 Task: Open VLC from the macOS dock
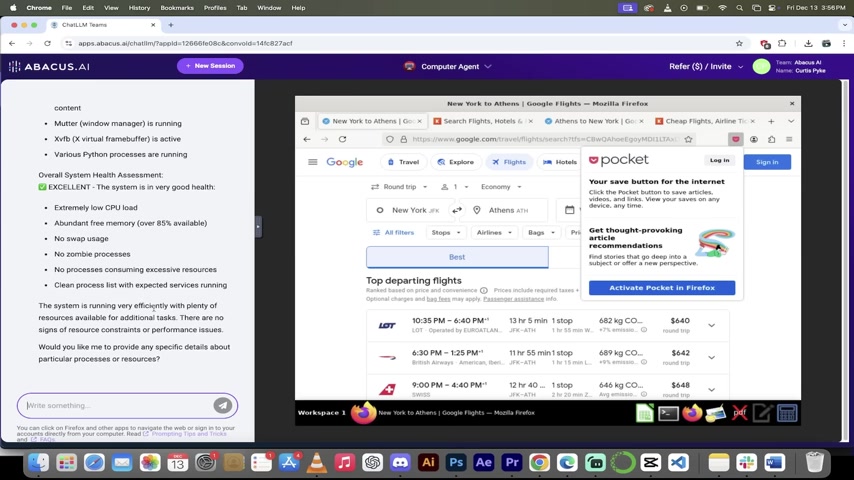pos(316,463)
